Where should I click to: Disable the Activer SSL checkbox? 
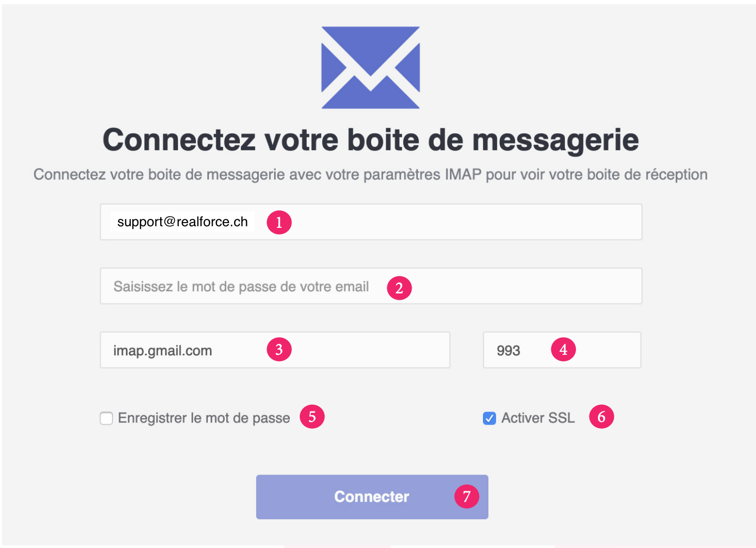[x=489, y=418]
